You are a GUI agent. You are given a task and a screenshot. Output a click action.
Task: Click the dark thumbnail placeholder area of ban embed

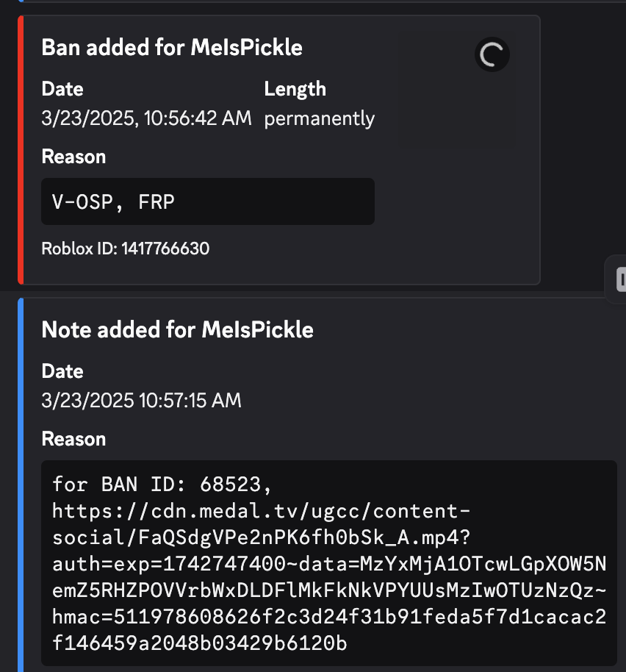457,89
